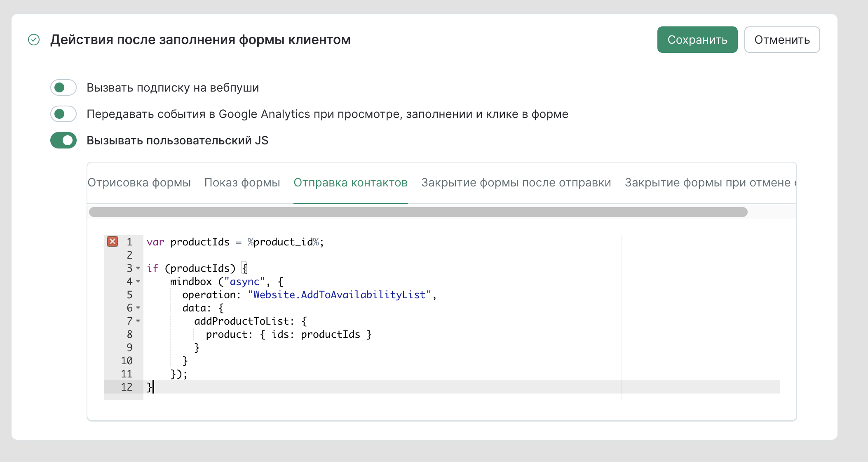Disable "Вызывать пользовательский JS" switch

63,140
